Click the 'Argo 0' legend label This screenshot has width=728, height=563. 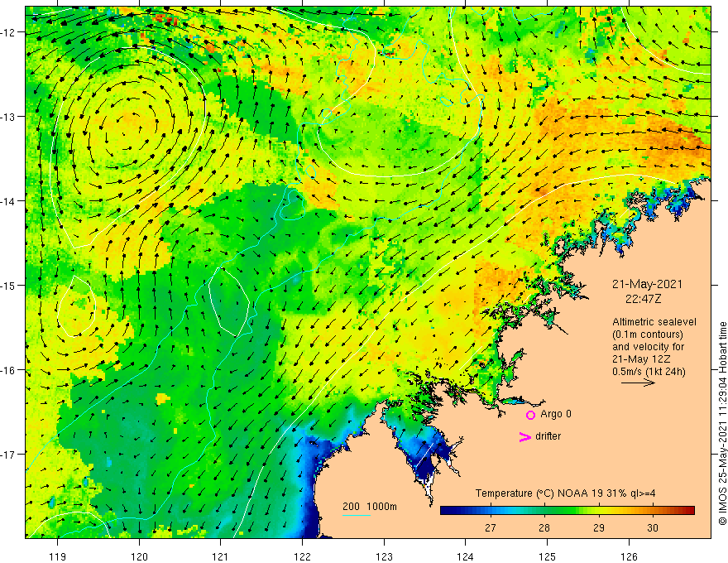tap(556, 414)
